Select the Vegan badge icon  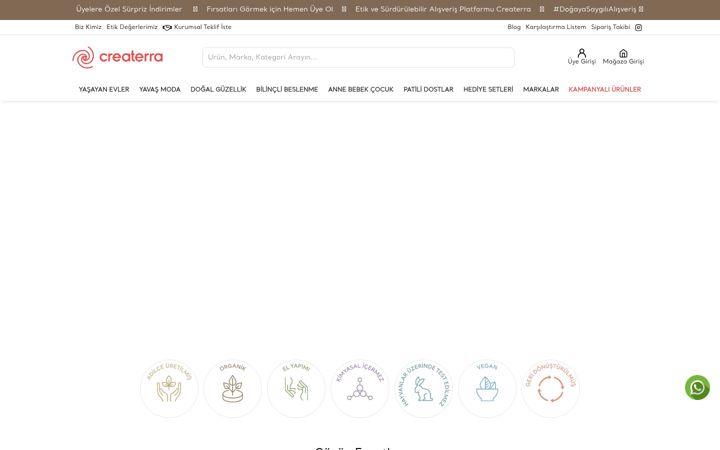point(487,388)
